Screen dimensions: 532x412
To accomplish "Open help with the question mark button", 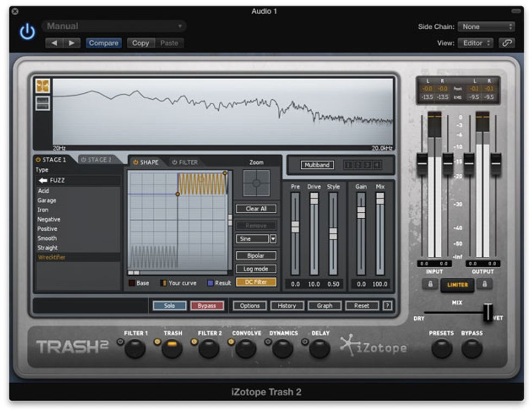I will coord(388,306).
